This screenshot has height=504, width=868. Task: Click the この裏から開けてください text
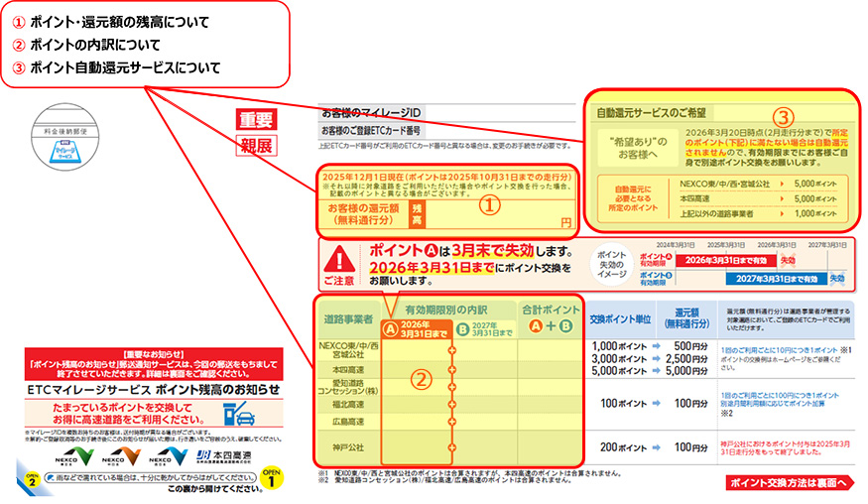pos(215,489)
